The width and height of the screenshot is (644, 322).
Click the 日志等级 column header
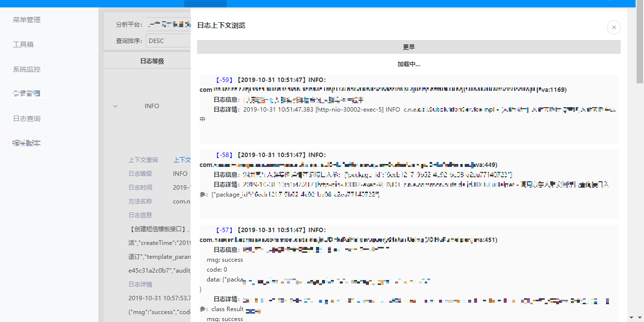(152, 61)
